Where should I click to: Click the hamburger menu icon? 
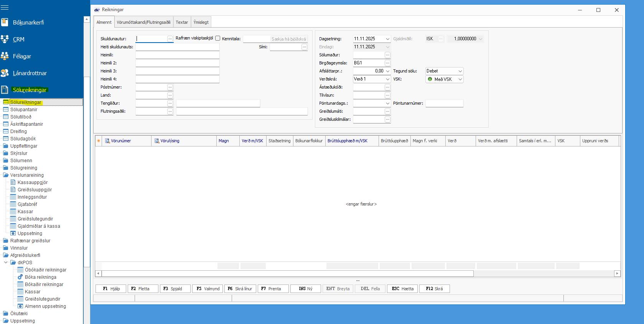click(5, 7)
